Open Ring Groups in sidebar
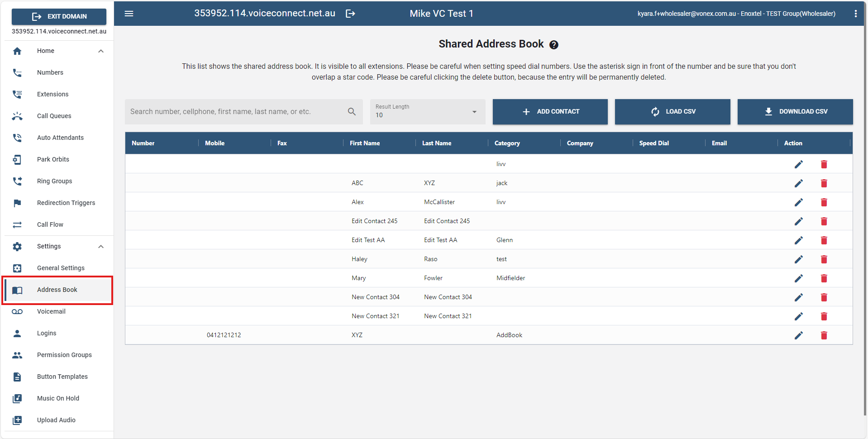 point(54,181)
